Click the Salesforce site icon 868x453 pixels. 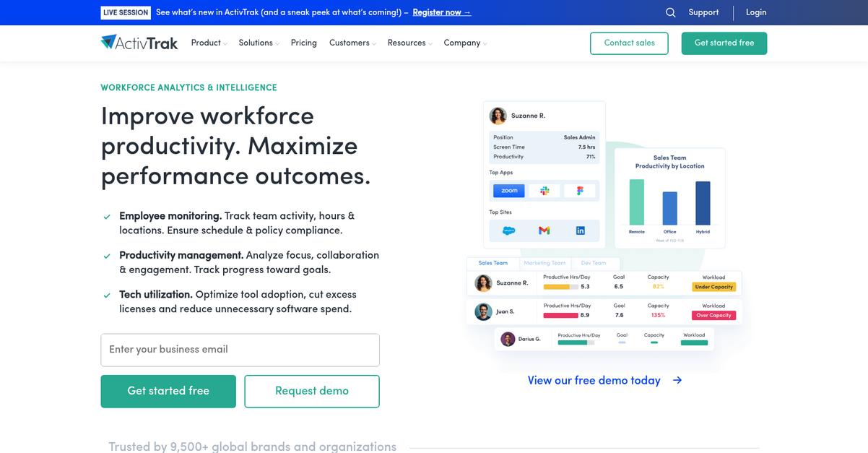tap(508, 230)
